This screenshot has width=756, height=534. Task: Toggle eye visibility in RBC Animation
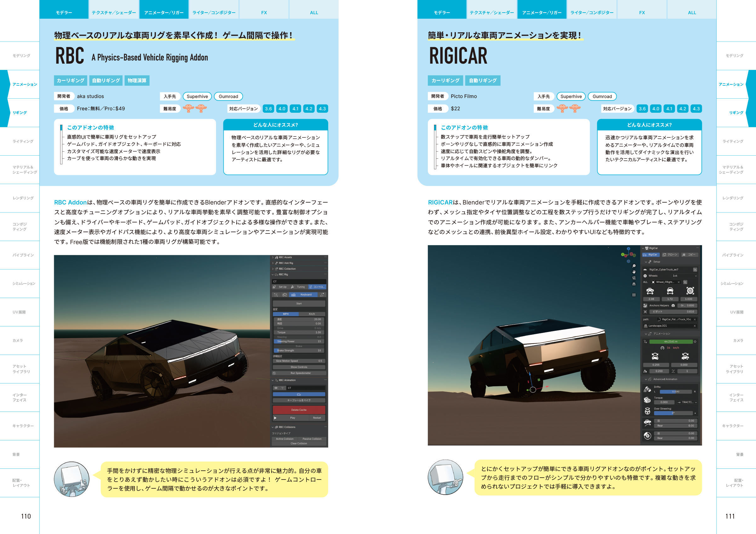click(276, 388)
